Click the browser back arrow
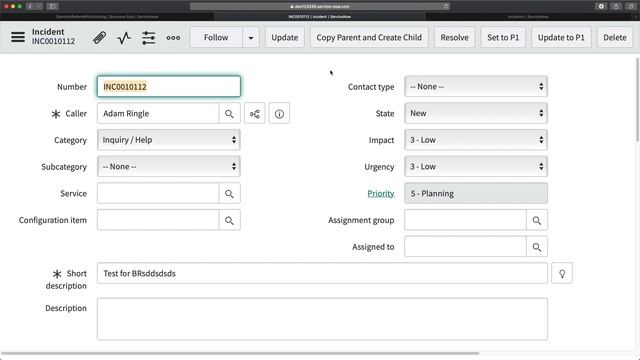Image resolution: width=640 pixels, height=360 pixels. click(30, 6)
